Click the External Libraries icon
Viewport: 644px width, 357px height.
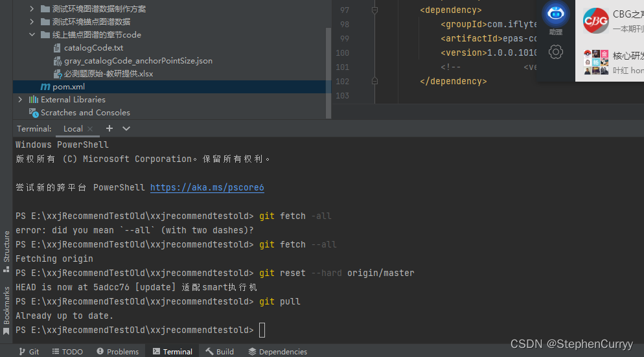34,99
